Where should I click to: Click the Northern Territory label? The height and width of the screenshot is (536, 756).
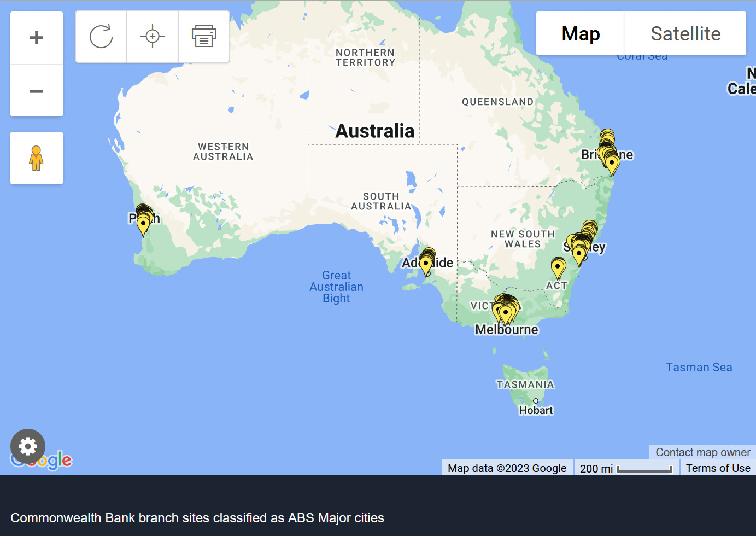tap(365, 57)
